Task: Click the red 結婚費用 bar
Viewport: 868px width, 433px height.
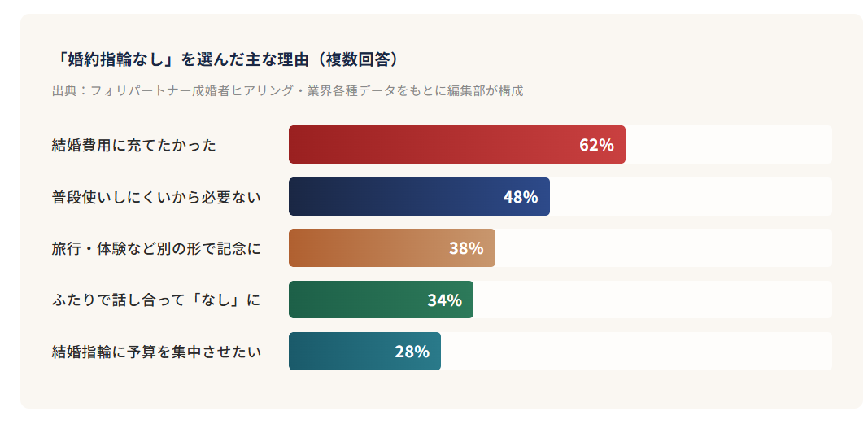Action: (431, 145)
